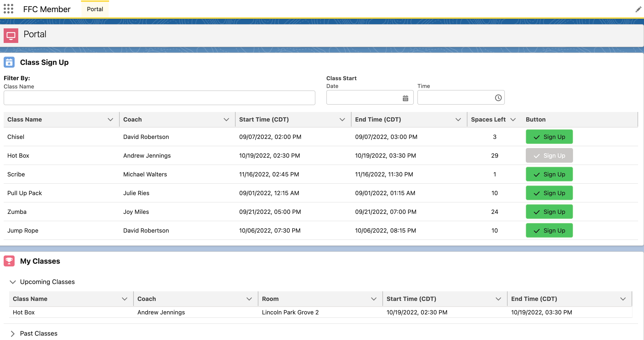Click the My Classes trophy icon
Screen dimensions: 644x340
point(9,261)
